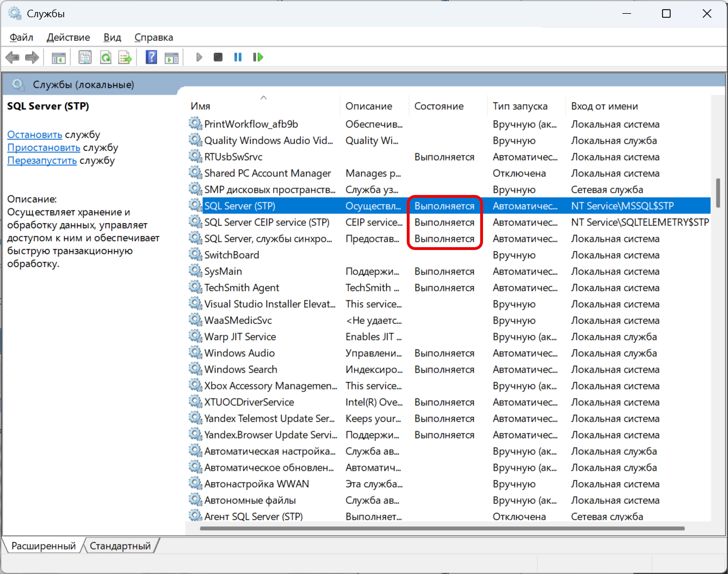Screen dimensions: 728x574
Task: Switch to the Расширенный tab
Action: [x=44, y=546]
